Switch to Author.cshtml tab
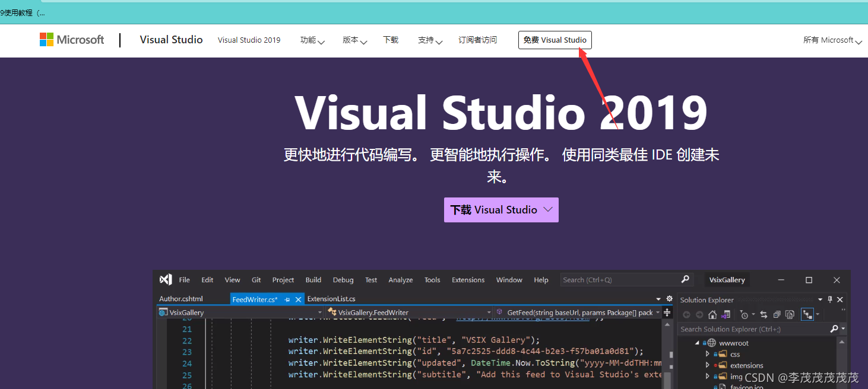The width and height of the screenshot is (868, 389). [181, 299]
